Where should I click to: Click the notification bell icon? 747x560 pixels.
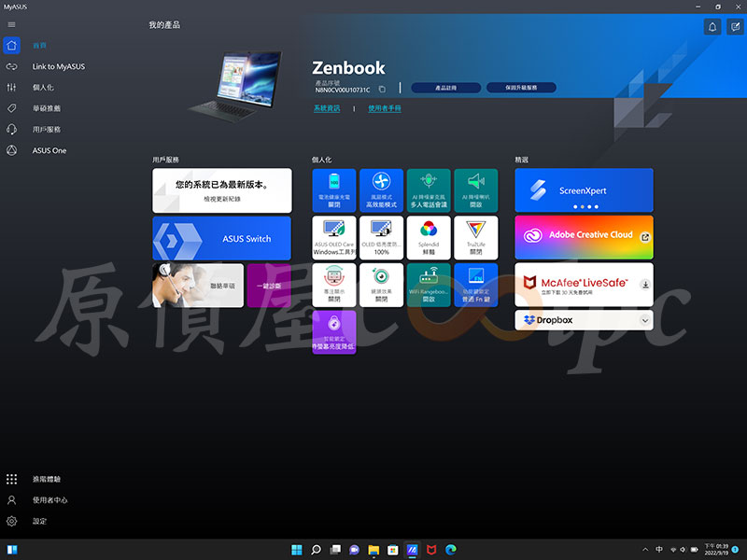[712, 27]
